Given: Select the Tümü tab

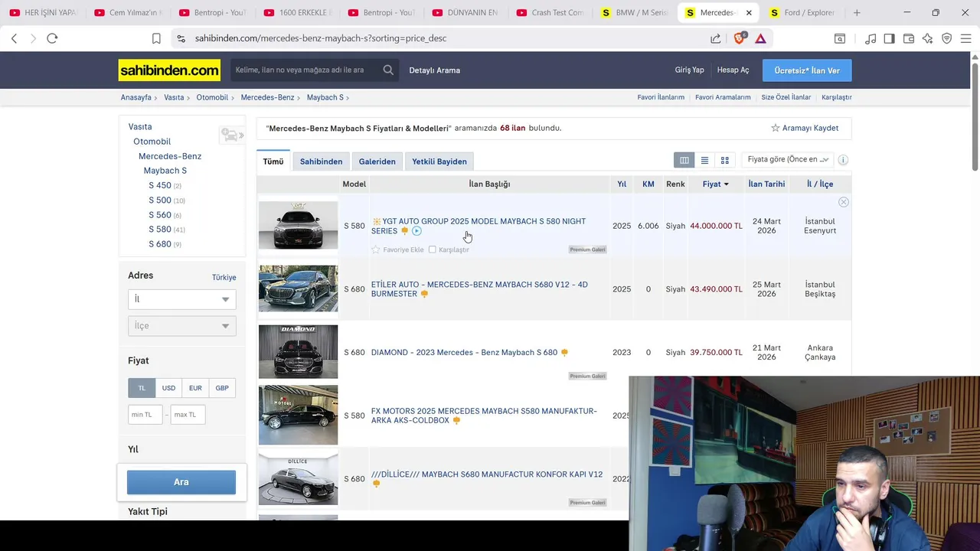Looking at the screenshot, I should (273, 161).
